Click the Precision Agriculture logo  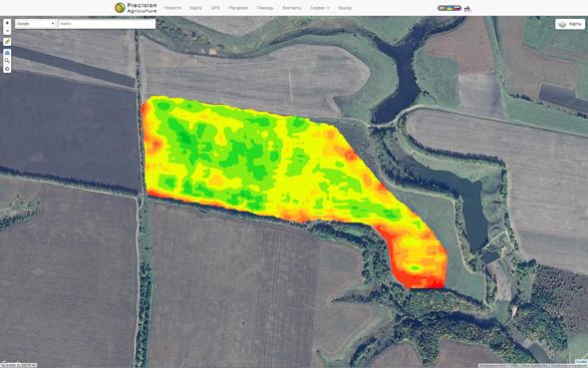(x=136, y=8)
